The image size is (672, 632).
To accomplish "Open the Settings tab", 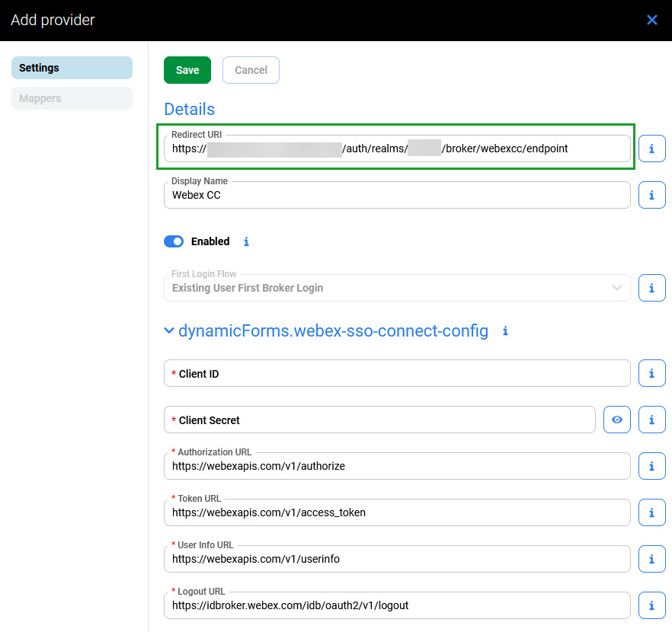I will (72, 68).
